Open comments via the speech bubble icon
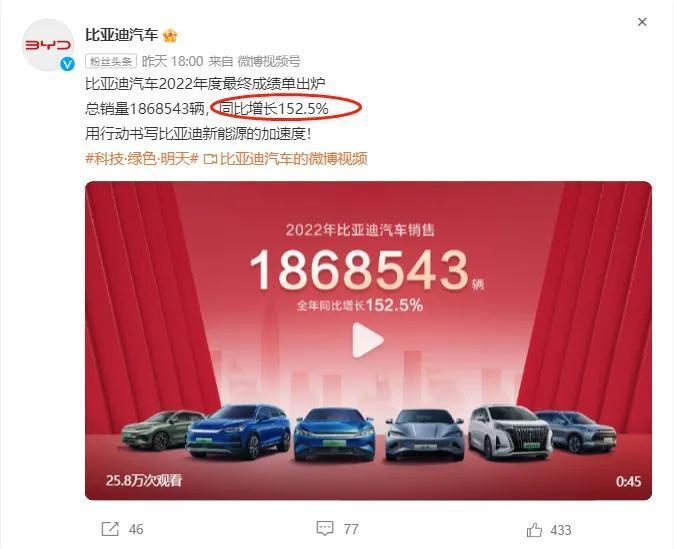674x549 pixels. point(325,528)
